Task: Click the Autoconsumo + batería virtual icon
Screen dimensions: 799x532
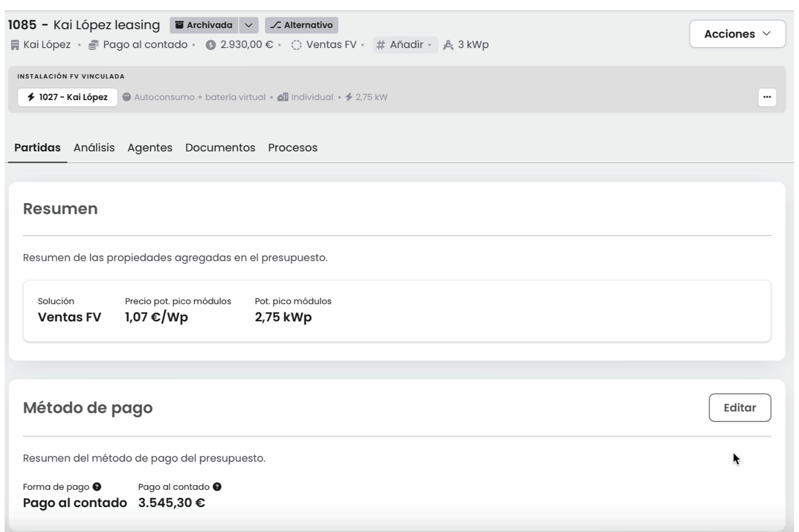Action: [x=127, y=97]
